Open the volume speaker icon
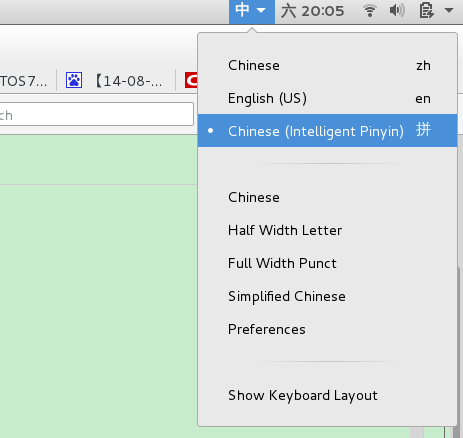Image resolution: width=463 pixels, height=438 pixels. pyautogui.click(x=397, y=11)
